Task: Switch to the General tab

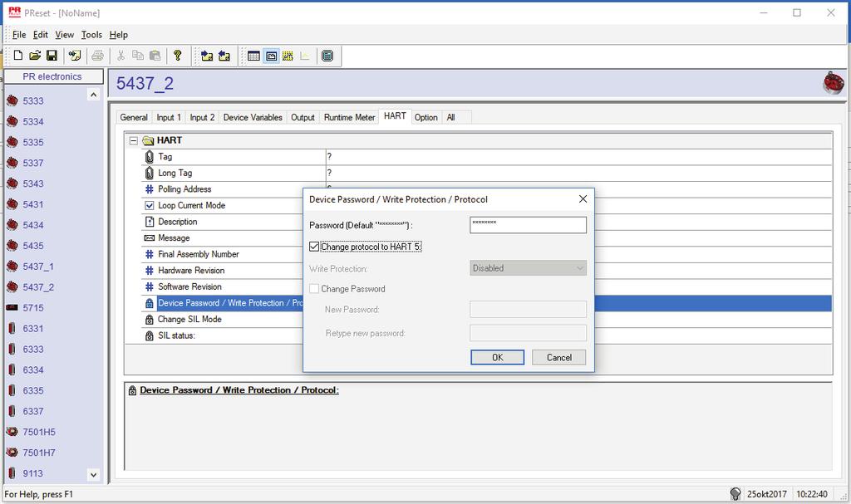Action: [134, 117]
